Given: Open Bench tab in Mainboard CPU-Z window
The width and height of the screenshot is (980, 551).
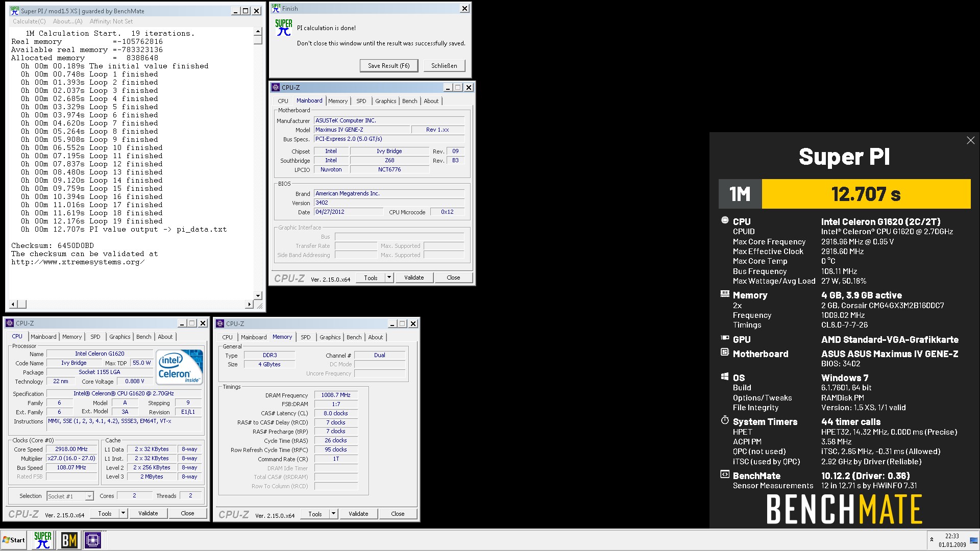Looking at the screenshot, I should 409,101.
